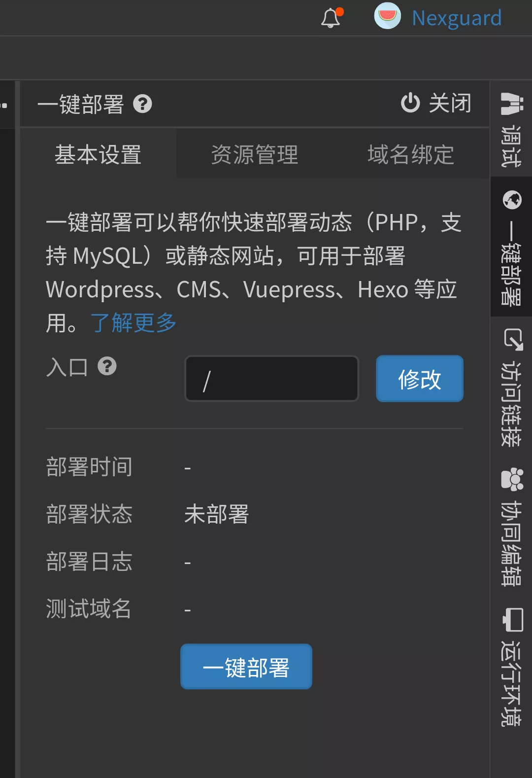Switch to the 域名绑定 tab

(411, 154)
